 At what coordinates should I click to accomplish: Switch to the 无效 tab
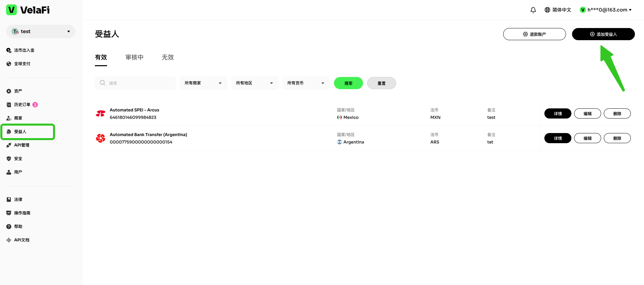tap(168, 57)
